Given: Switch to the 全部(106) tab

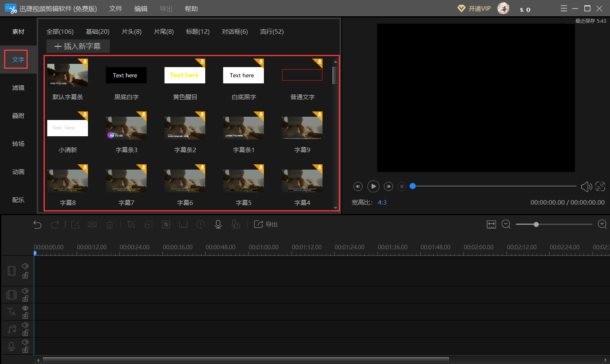Looking at the screenshot, I should (x=60, y=31).
